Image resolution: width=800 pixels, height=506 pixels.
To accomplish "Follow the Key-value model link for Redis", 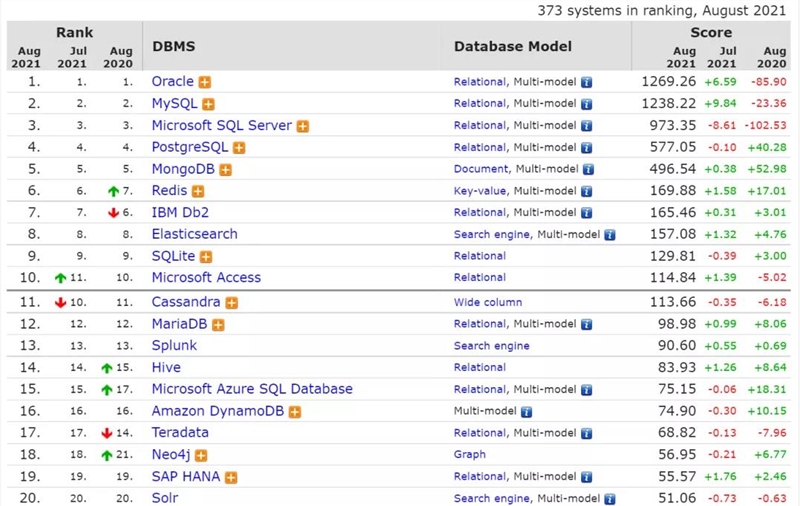I will coord(480,191).
